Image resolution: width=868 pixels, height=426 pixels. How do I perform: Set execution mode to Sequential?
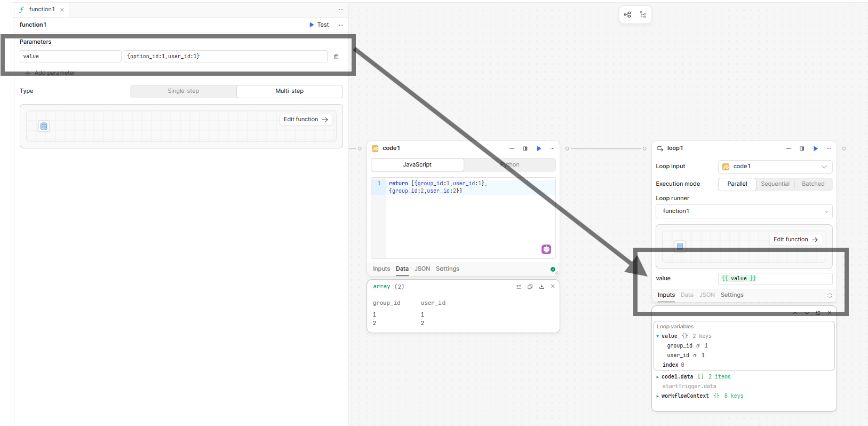[775, 184]
